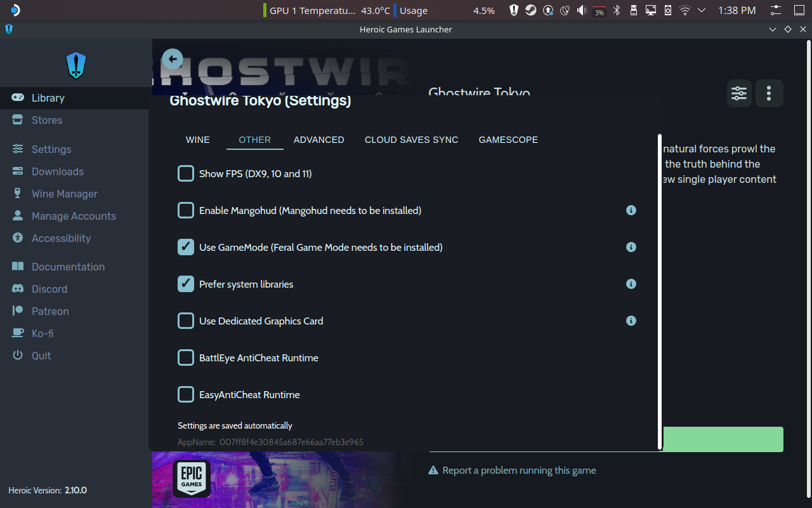
Task: Click the back arrow button
Action: pos(173,59)
